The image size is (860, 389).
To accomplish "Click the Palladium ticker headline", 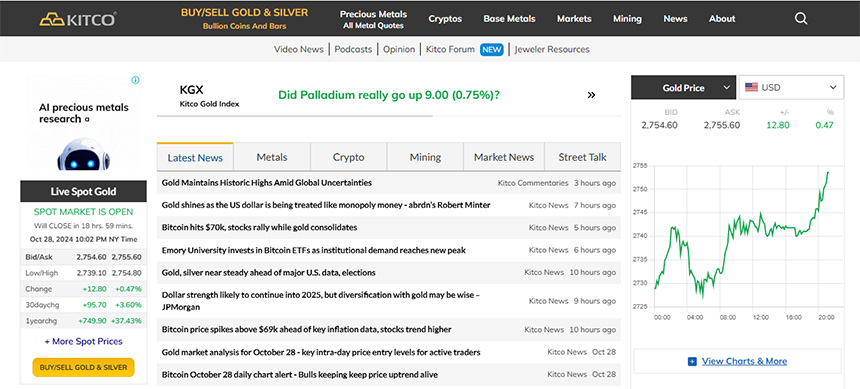I will tap(389, 95).
